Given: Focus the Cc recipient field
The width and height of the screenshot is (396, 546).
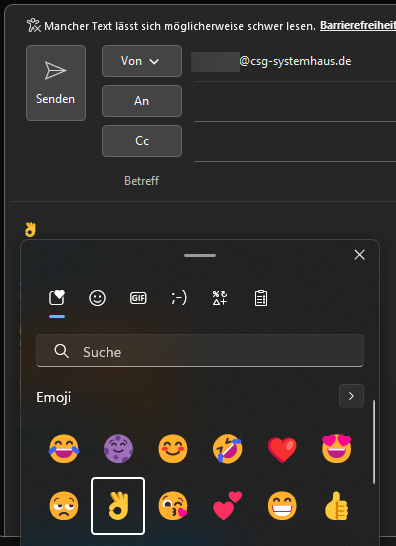Looking at the screenshot, I should click(x=295, y=142).
